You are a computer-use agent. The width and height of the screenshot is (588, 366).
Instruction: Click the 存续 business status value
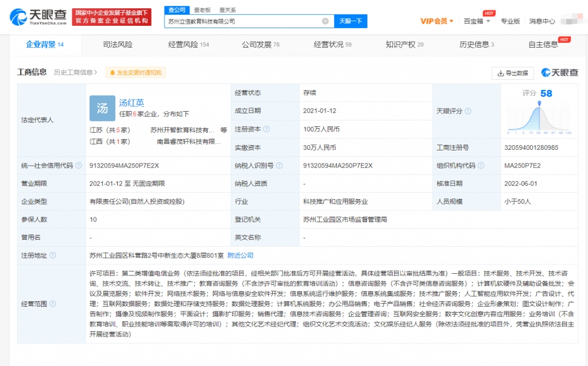[x=310, y=93]
